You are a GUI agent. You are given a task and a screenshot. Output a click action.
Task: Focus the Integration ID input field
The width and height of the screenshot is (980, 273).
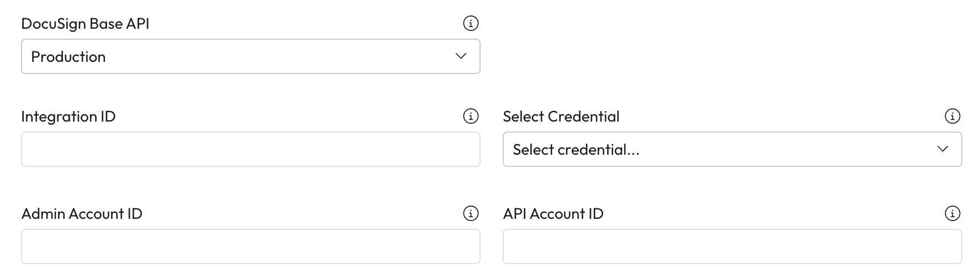(250, 149)
